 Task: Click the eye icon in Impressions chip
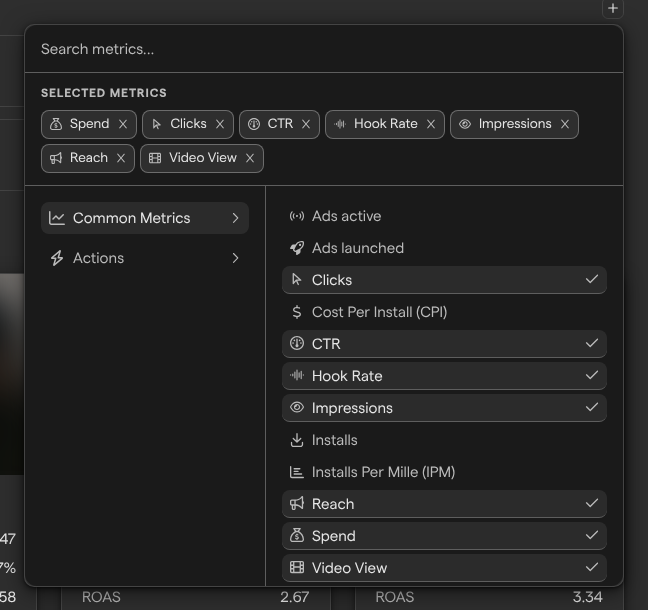tap(465, 124)
